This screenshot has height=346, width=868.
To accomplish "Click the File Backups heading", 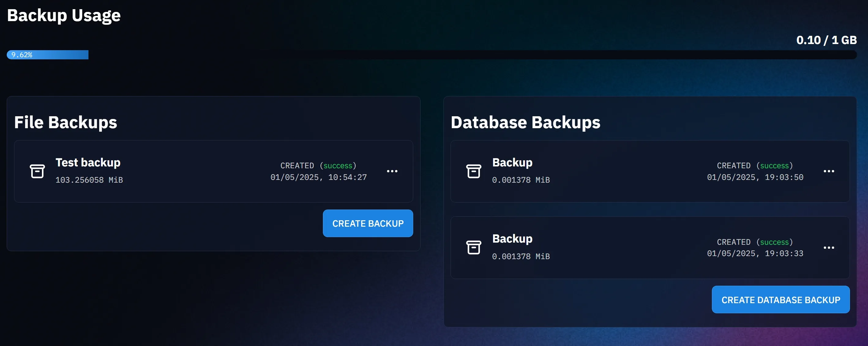I will [x=66, y=122].
